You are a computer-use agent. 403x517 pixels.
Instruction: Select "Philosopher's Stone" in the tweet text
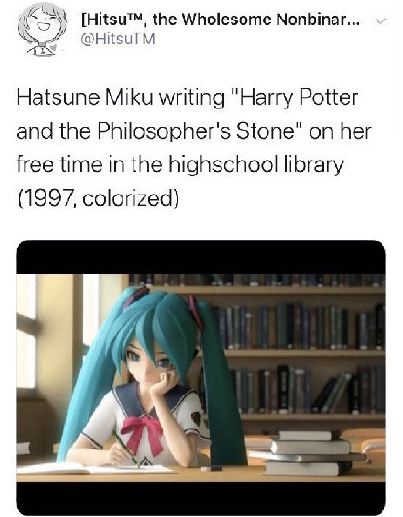197,131
